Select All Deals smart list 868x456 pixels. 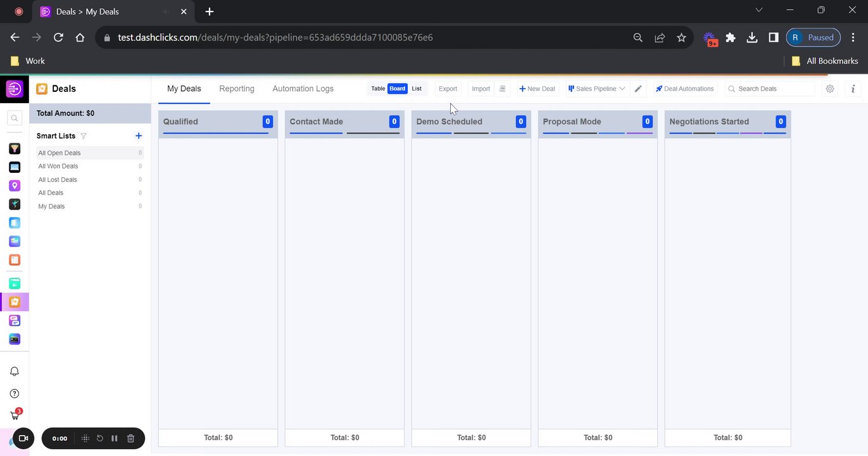pyautogui.click(x=90, y=193)
